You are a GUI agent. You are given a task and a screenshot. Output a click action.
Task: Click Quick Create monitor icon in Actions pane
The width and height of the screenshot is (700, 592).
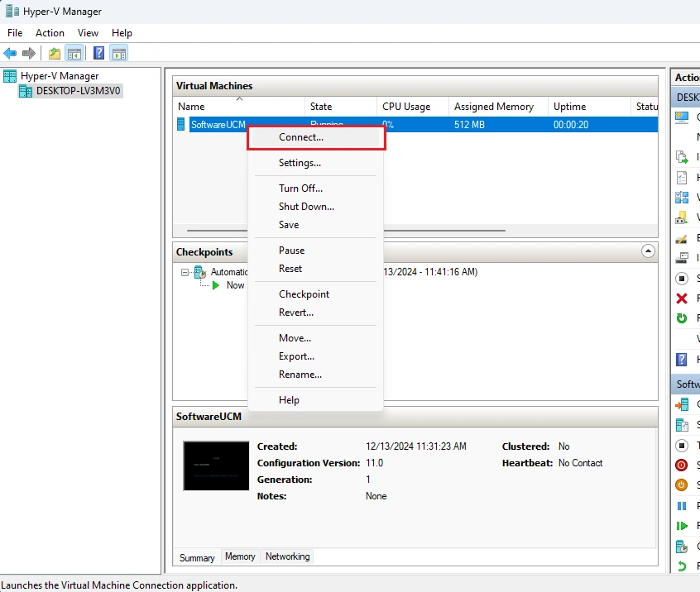681,117
